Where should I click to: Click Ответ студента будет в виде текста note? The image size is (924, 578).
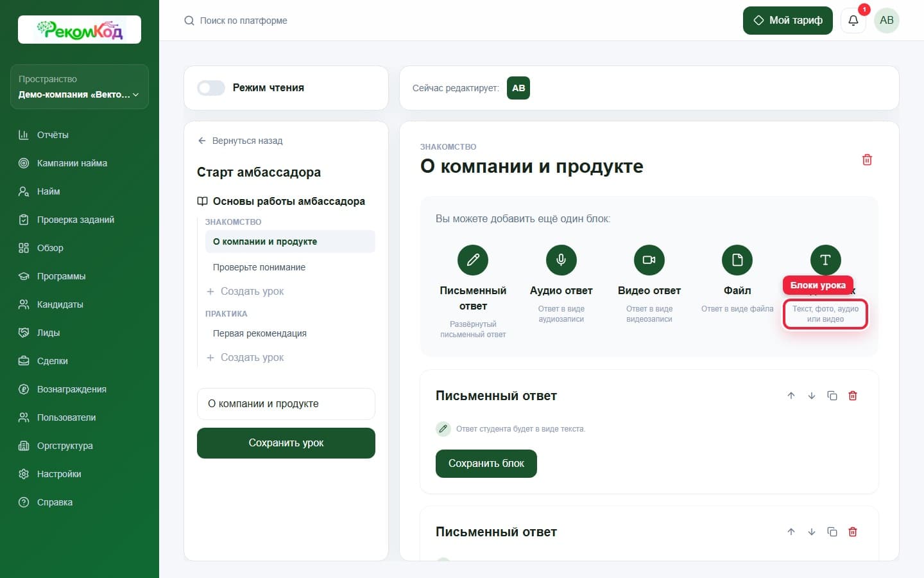click(x=520, y=429)
